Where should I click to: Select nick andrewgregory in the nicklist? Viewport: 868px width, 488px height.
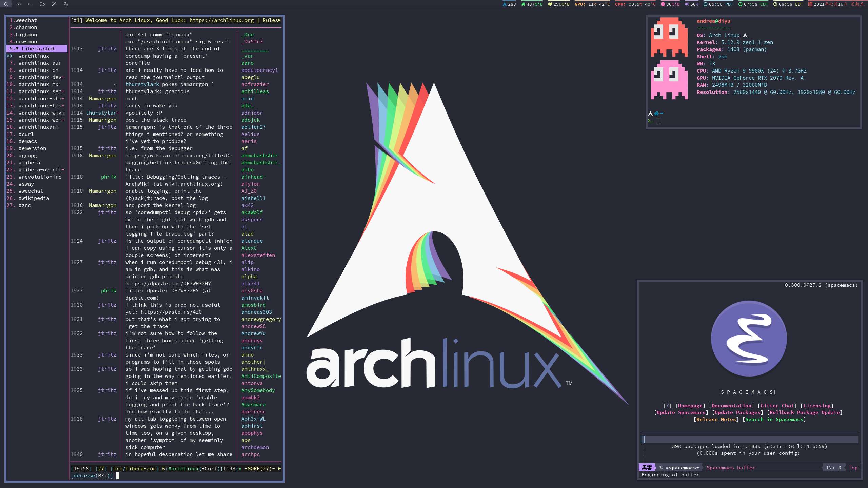click(x=261, y=319)
